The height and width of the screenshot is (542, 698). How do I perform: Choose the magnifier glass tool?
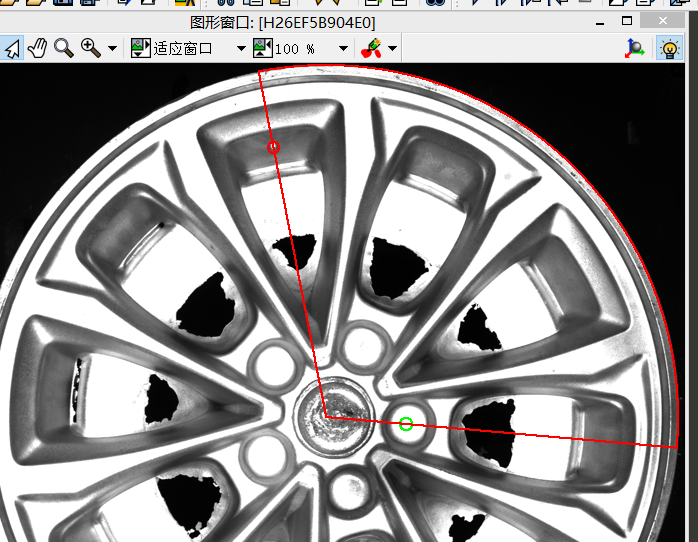(64, 48)
